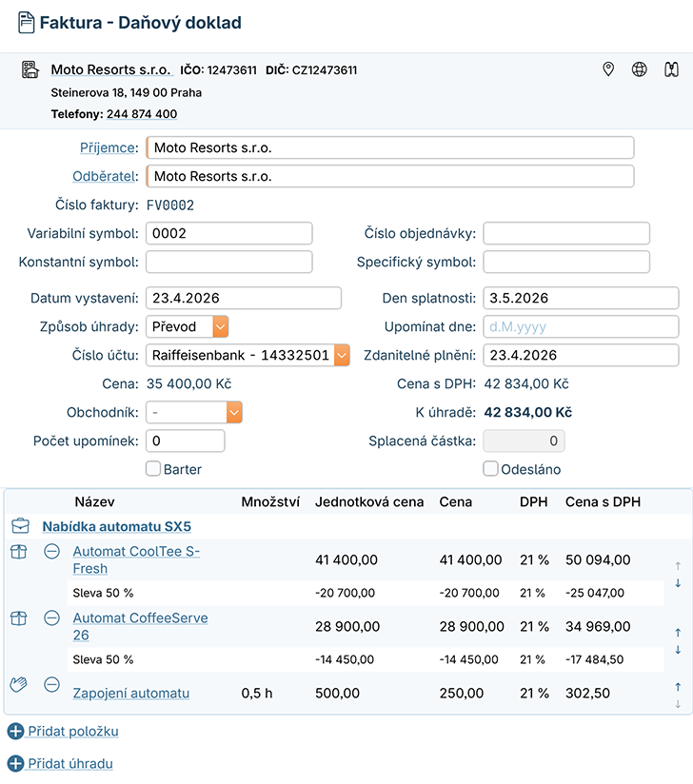The width and height of the screenshot is (693, 784).
Task: Click the plus icon for Přidat položku
Action: pos(16,732)
